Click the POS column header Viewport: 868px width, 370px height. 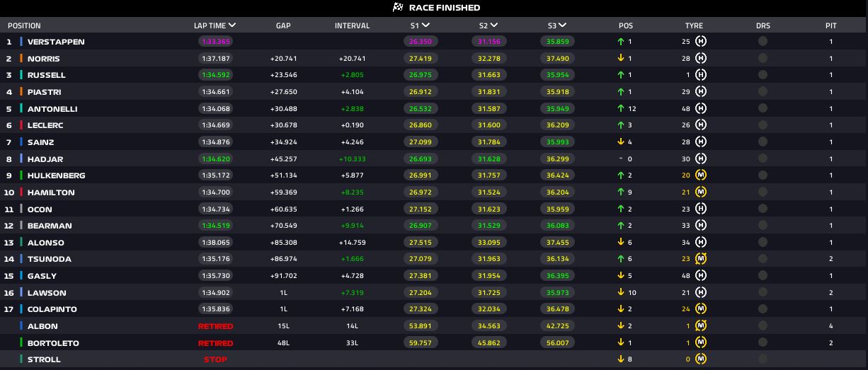pos(626,25)
